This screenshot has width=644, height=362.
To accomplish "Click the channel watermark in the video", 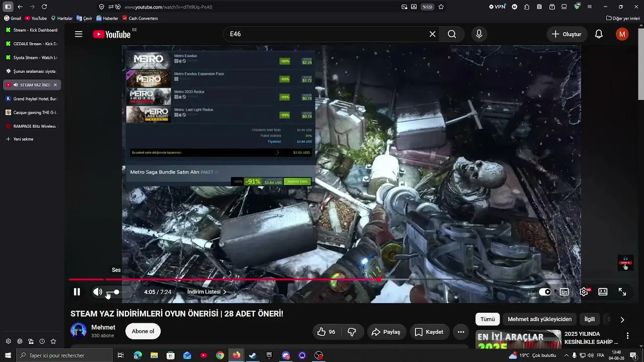I will [x=625, y=262].
